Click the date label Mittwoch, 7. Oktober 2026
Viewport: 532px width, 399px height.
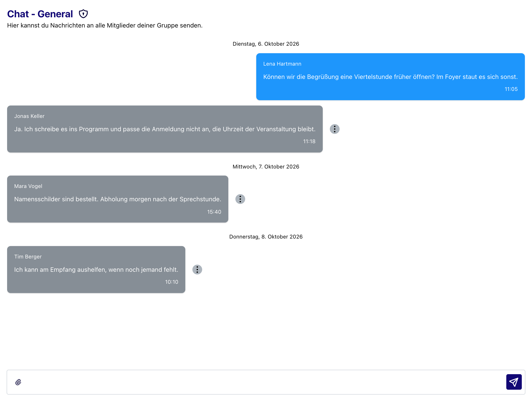pyautogui.click(x=266, y=167)
